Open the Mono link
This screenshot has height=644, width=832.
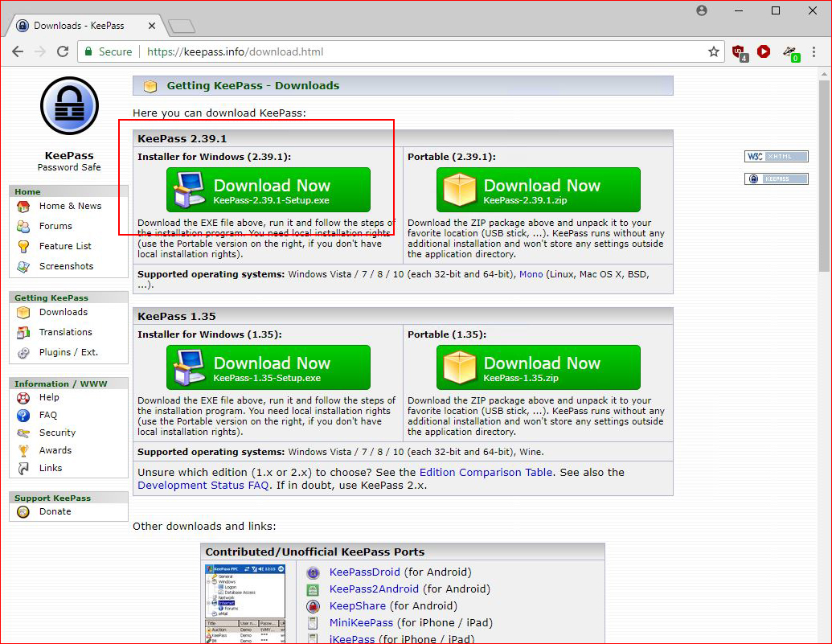click(x=531, y=274)
